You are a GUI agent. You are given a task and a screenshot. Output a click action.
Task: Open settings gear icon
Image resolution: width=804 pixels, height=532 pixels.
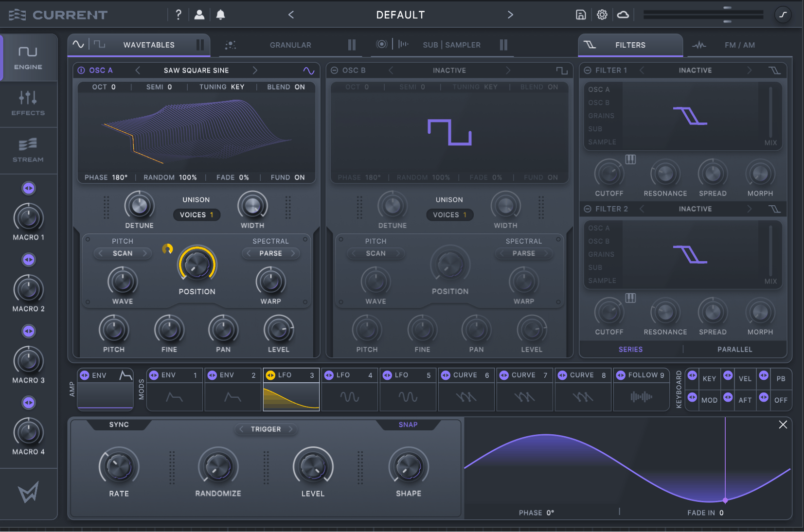point(602,15)
